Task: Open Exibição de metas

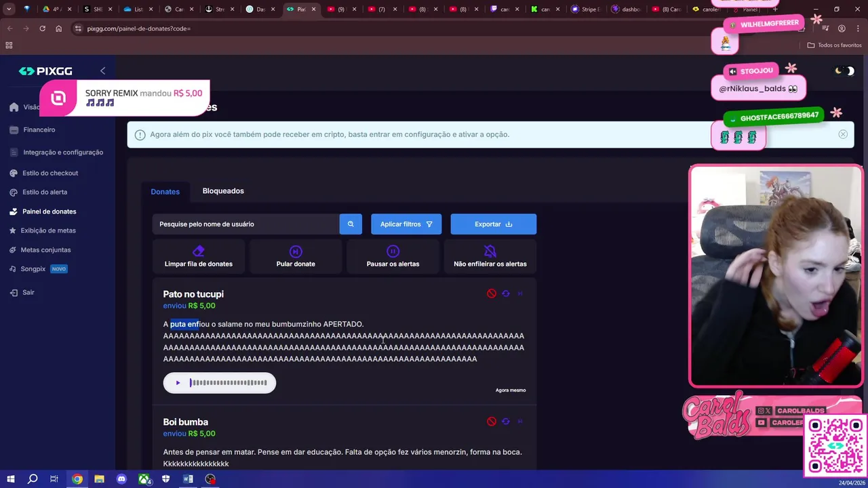Action: pos(48,230)
